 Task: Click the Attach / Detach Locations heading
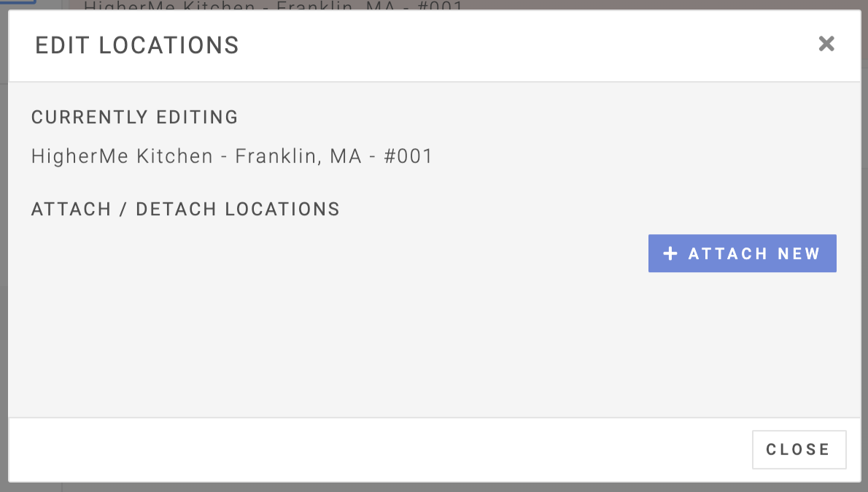[185, 210]
